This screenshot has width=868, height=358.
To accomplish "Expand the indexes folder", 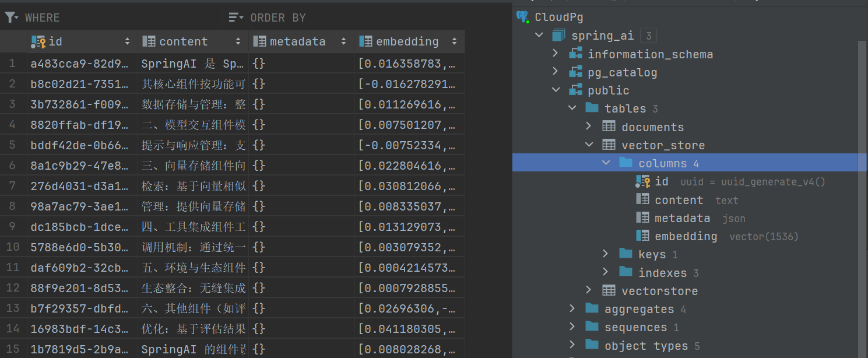I will pyautogui.click(x=606, y=272).
